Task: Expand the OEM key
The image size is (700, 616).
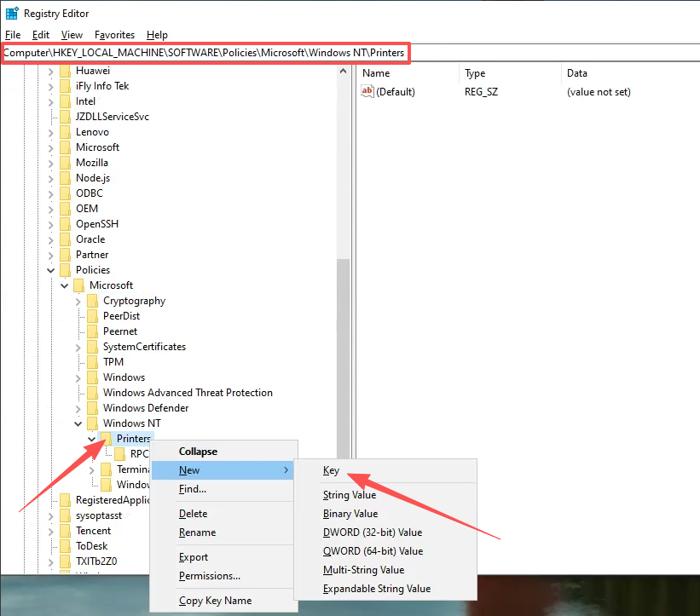Action: [50, 210]
